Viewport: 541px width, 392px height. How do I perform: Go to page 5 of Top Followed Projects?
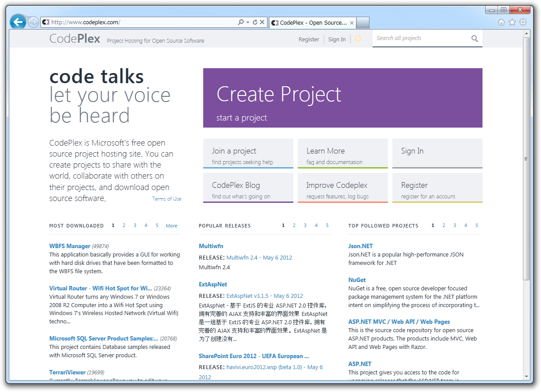tap(477, 225)
